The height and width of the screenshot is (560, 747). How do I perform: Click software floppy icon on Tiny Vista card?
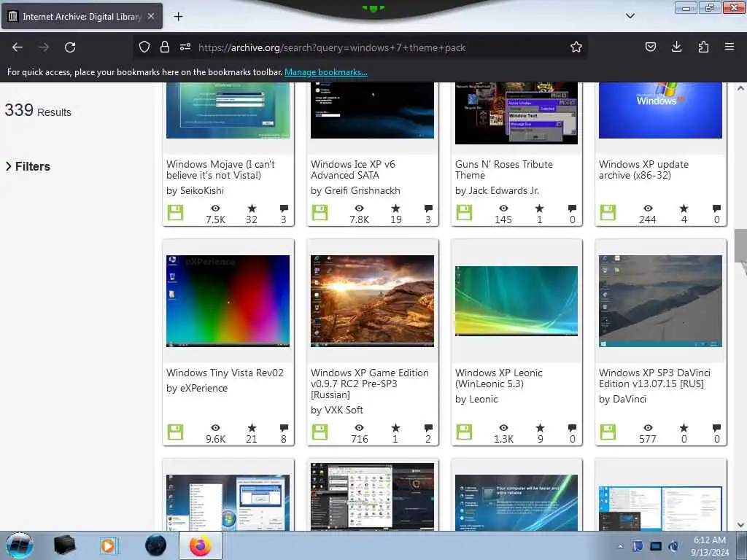[x=175, y=432]
